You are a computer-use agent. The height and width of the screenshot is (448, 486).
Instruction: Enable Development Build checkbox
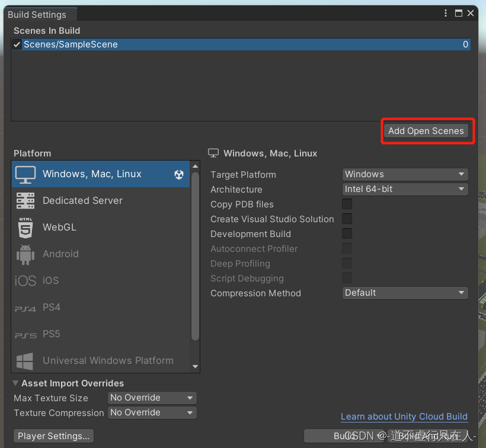(347, 233)
